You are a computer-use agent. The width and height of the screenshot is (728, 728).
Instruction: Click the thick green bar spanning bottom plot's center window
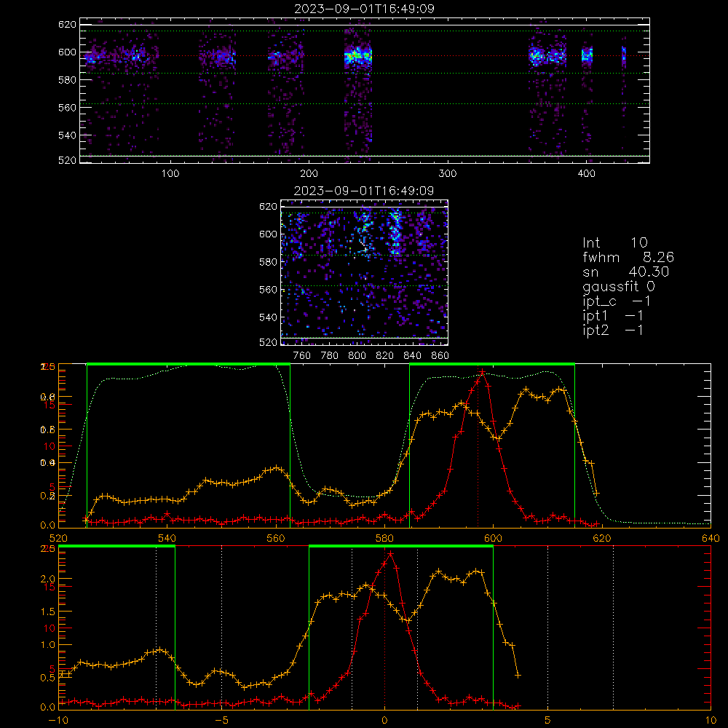[x=401, y=547]
